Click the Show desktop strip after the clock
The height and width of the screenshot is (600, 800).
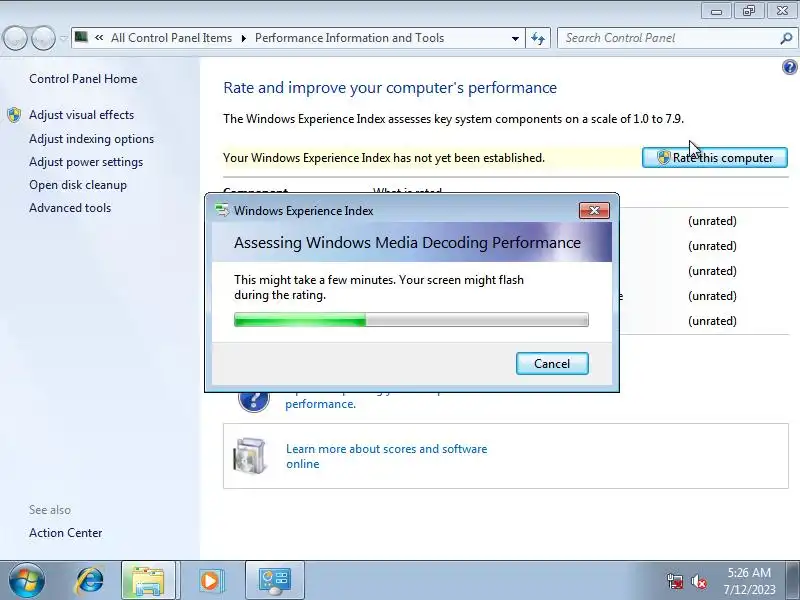[x=793, y=580]
